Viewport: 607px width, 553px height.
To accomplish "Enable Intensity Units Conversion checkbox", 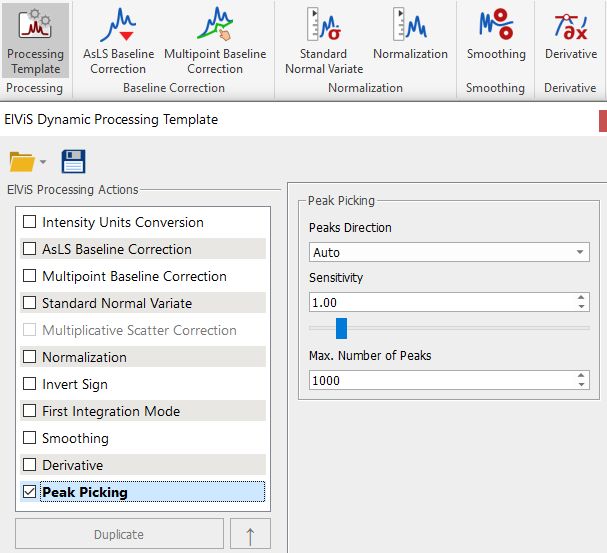I will pos(29,222).
